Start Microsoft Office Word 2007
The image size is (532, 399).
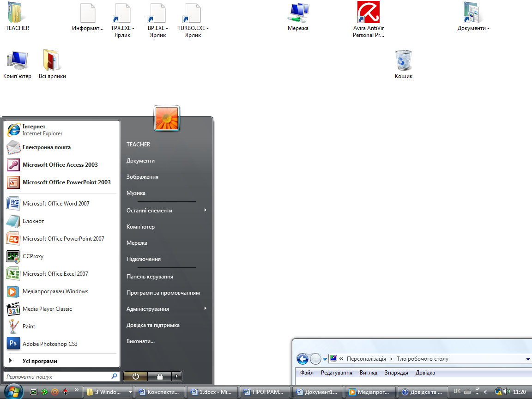(62, 204)
